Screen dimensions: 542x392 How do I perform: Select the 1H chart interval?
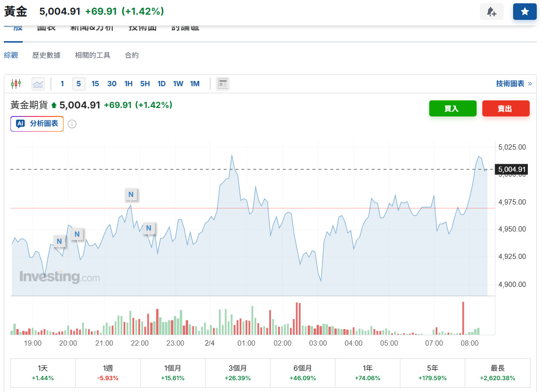tap(128, 84)
